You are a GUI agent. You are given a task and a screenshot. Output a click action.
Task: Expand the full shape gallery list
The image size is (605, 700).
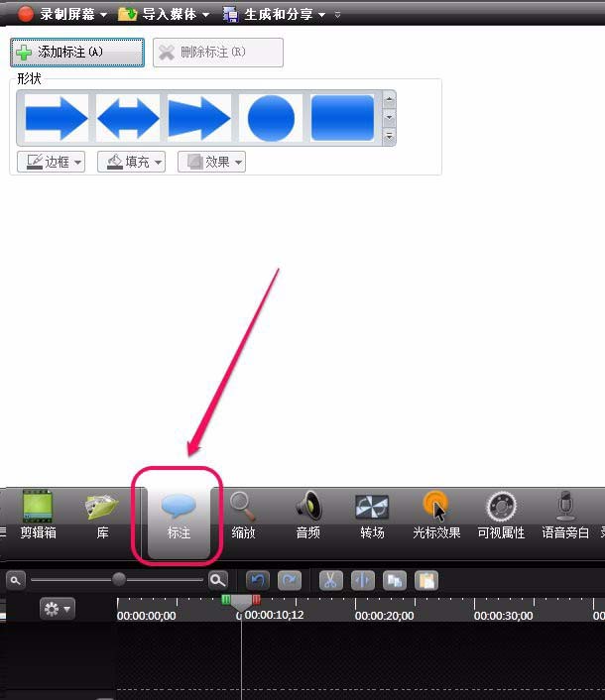pyautogui.click(x=390, y=136)
